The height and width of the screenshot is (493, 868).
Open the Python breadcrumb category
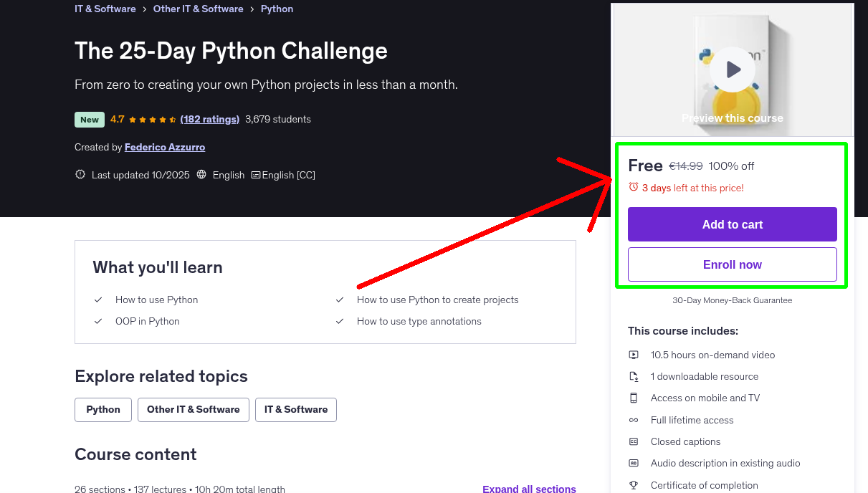[277, 9]
